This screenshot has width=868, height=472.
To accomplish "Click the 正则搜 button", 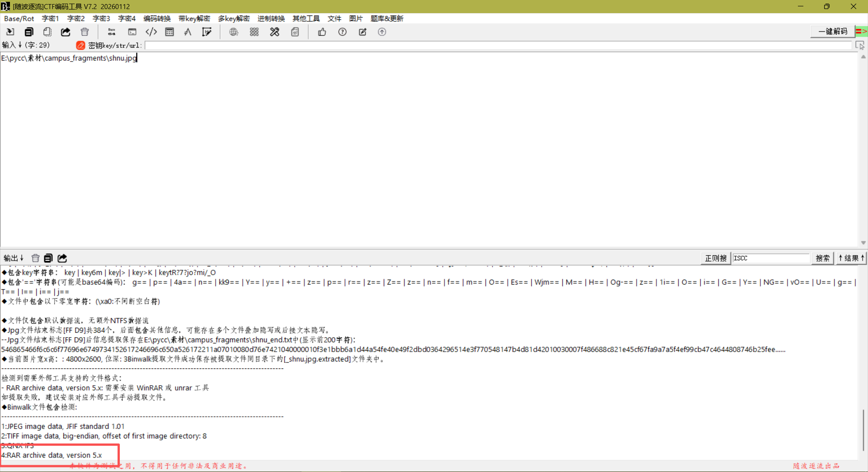I will (x=716, y=258).
